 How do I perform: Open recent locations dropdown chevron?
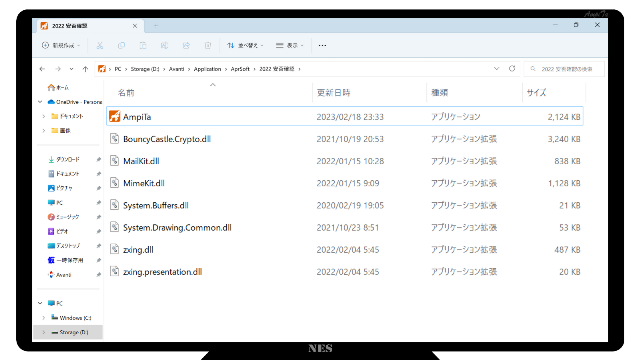71,69
